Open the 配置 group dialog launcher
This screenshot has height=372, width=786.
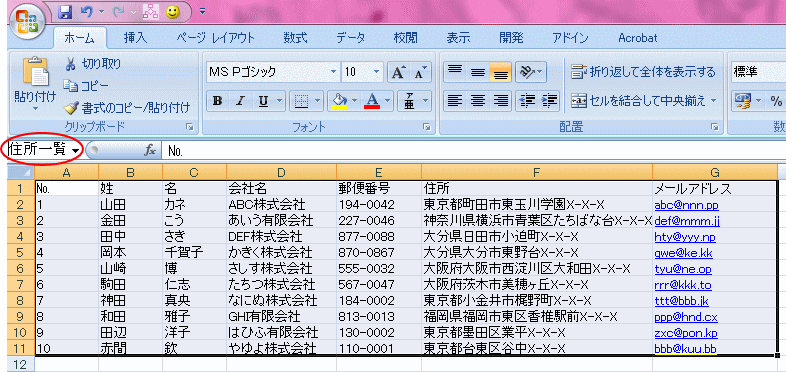click(x=714, y=128)
